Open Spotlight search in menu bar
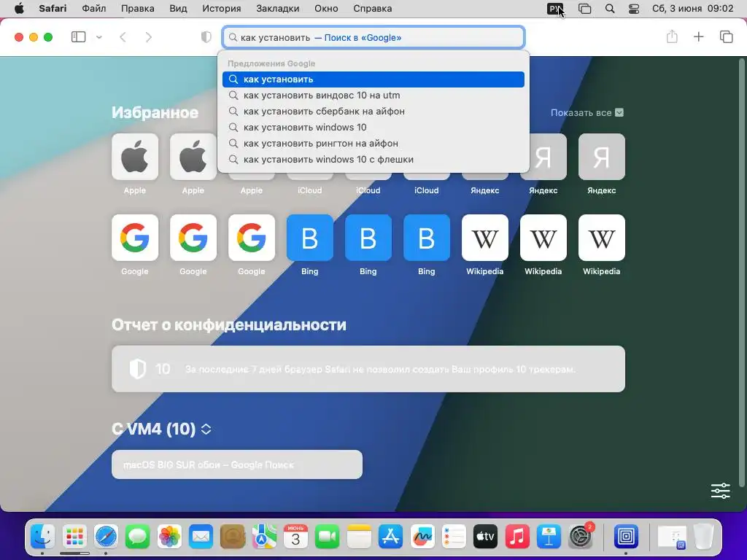Viewport: 747px width, 560px height. pos(610,9)
